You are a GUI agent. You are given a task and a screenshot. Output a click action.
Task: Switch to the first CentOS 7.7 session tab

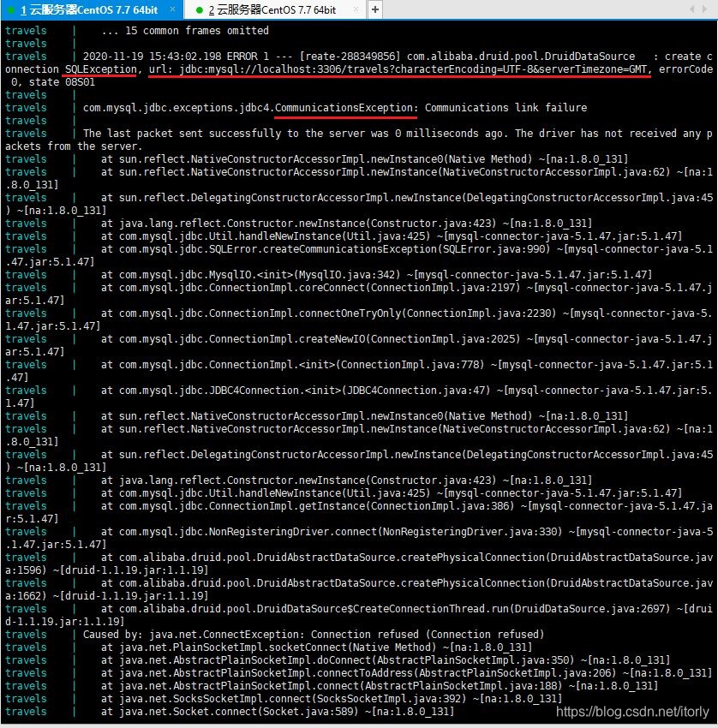89,9
